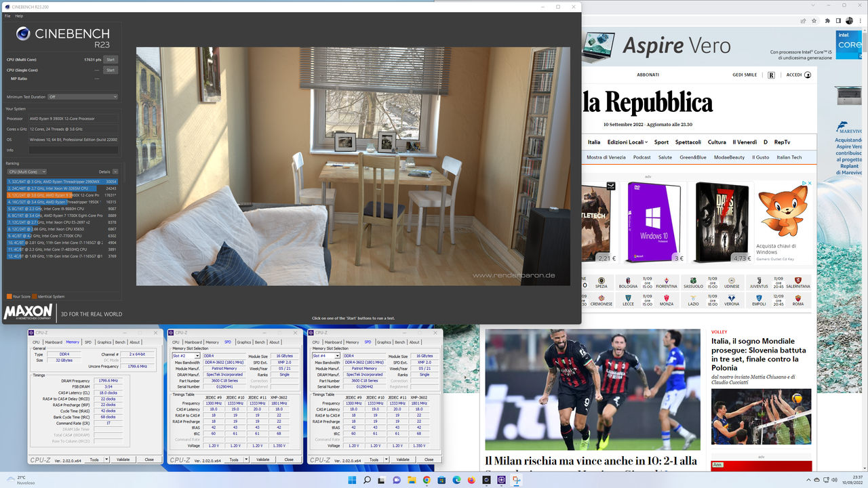Click ACCEDI user icon on Repubblica
The height and width of the screenshot is (488, 868).
(808, 75)
